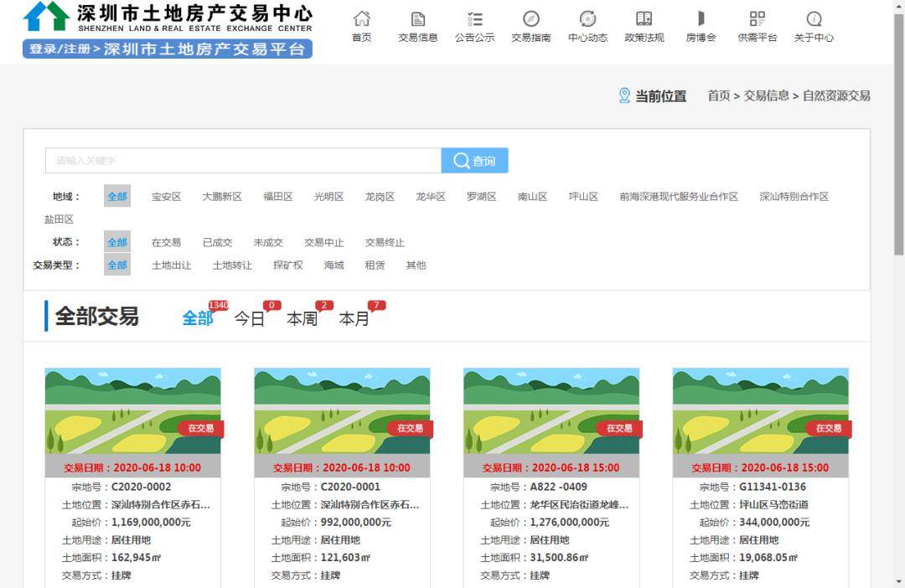The image size is (905, 588).
Task: Select the 宝安区 region filter
Action: pyautogui.click(x=167, y=196)
